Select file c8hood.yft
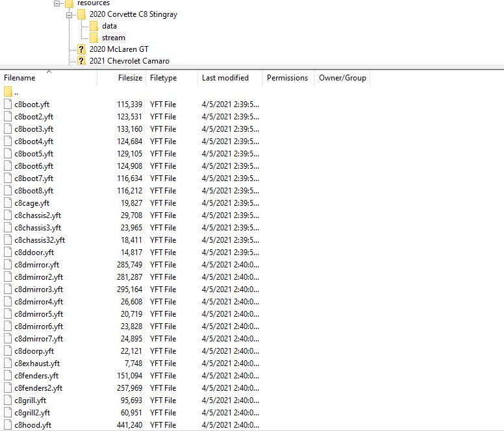Screen dimensions: 504x431 point(32,425)
